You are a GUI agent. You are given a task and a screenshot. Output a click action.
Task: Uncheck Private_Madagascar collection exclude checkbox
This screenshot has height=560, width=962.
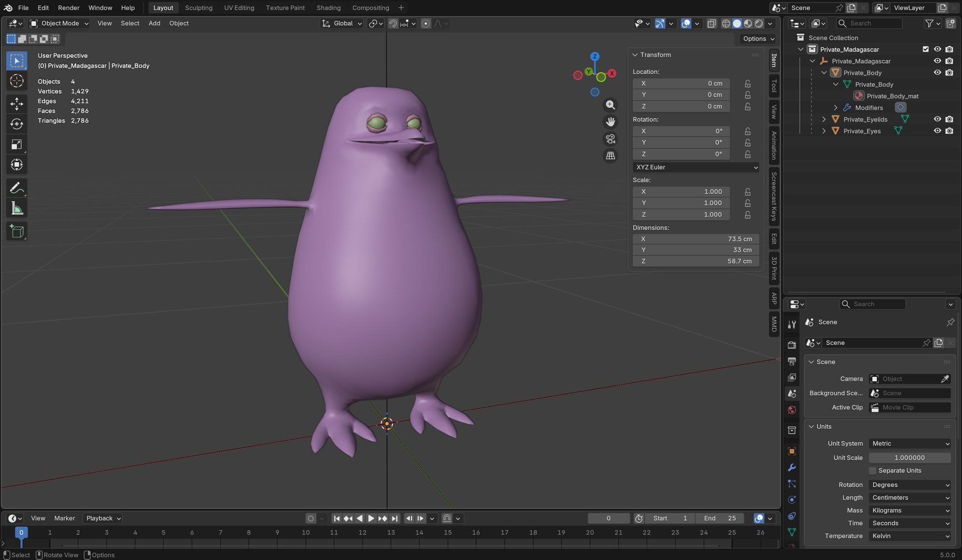(x=926, y=49)
